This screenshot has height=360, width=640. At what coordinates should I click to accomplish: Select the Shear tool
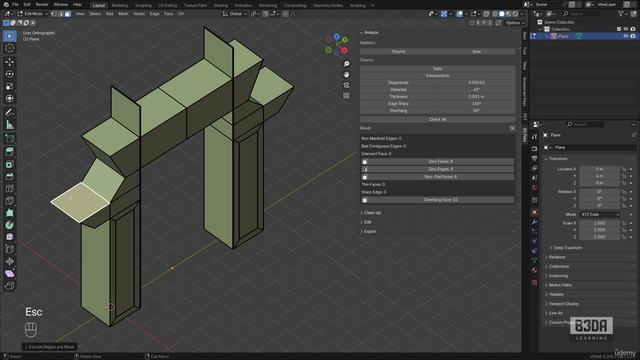point(10,273)
